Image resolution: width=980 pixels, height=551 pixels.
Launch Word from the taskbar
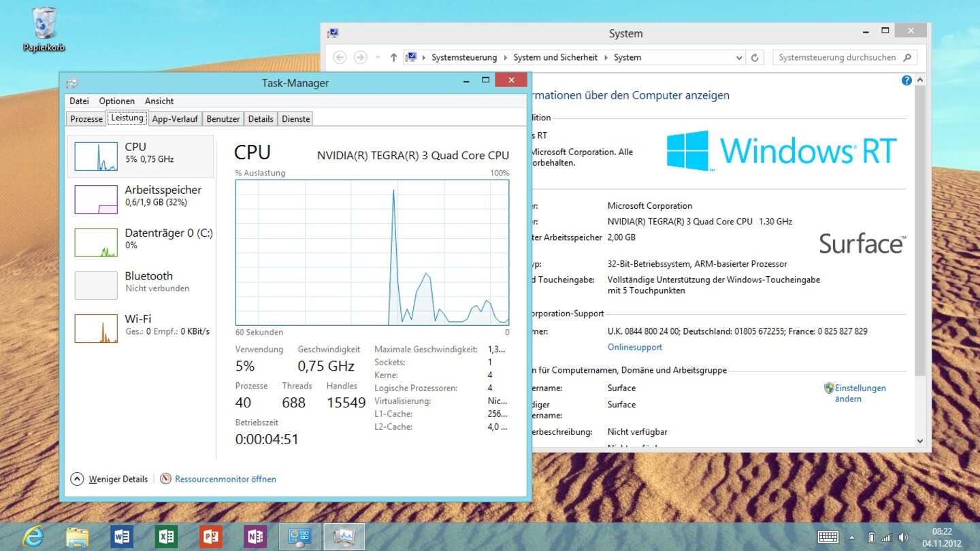coord(122,537)
